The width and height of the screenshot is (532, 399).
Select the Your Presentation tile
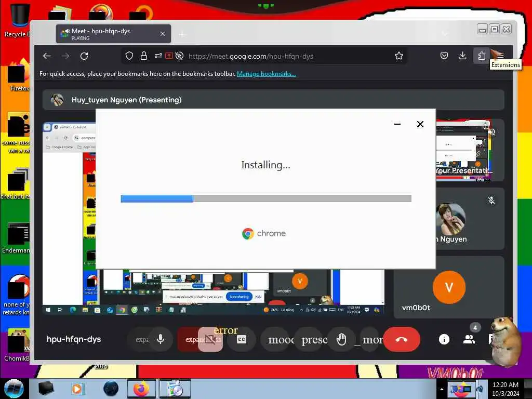tap(470, 150)
